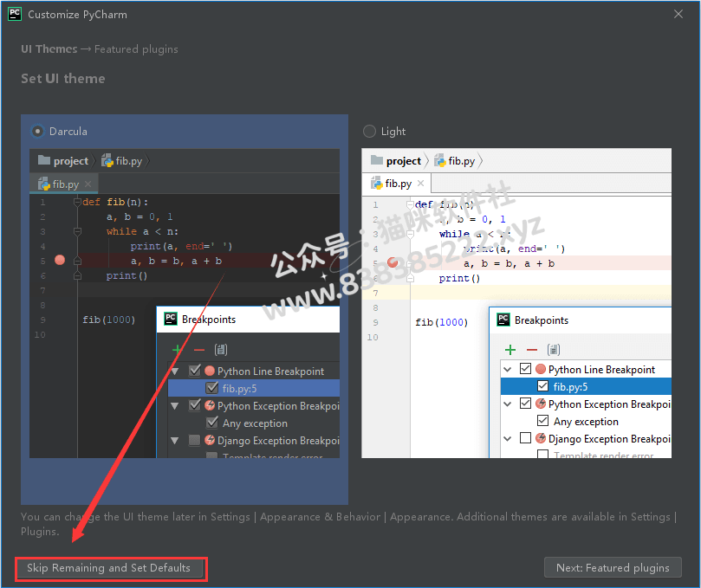The height and width of the screenshot is (588, 701).
Task: Collapse Python Exception Breakpoint node in Light preview
Action: [508, 404]
